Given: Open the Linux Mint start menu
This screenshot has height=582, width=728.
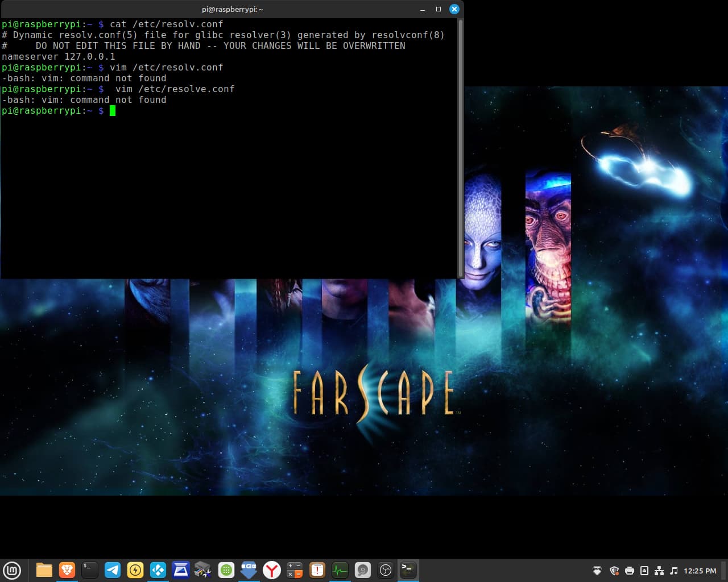Looking at the screenshot, I should click(x=12, y=570).
